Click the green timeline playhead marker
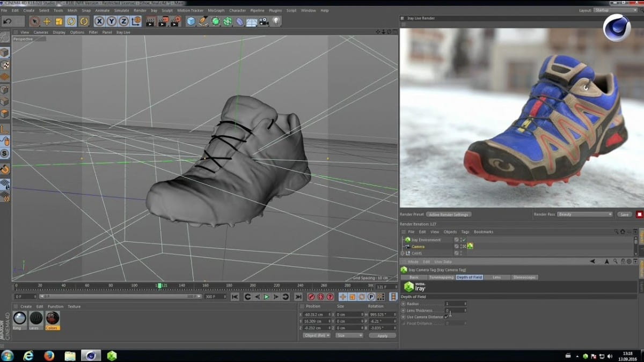 pyautogui.click(x=159, y=285)
